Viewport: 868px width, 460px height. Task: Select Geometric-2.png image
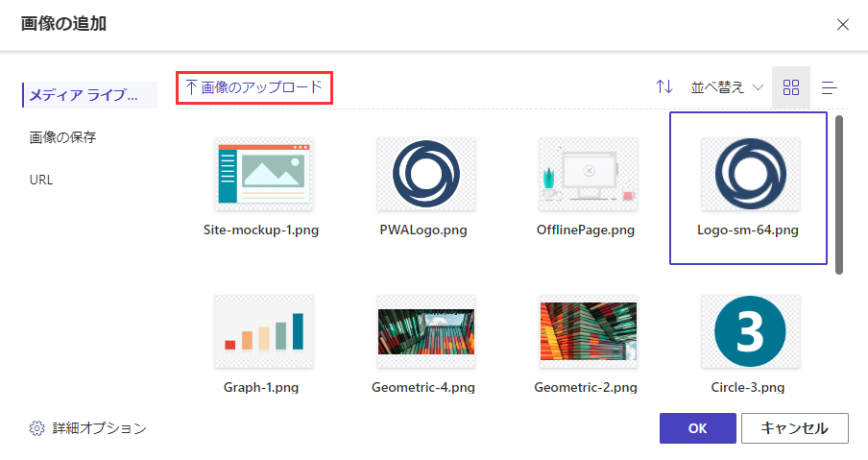click(589, 331)
